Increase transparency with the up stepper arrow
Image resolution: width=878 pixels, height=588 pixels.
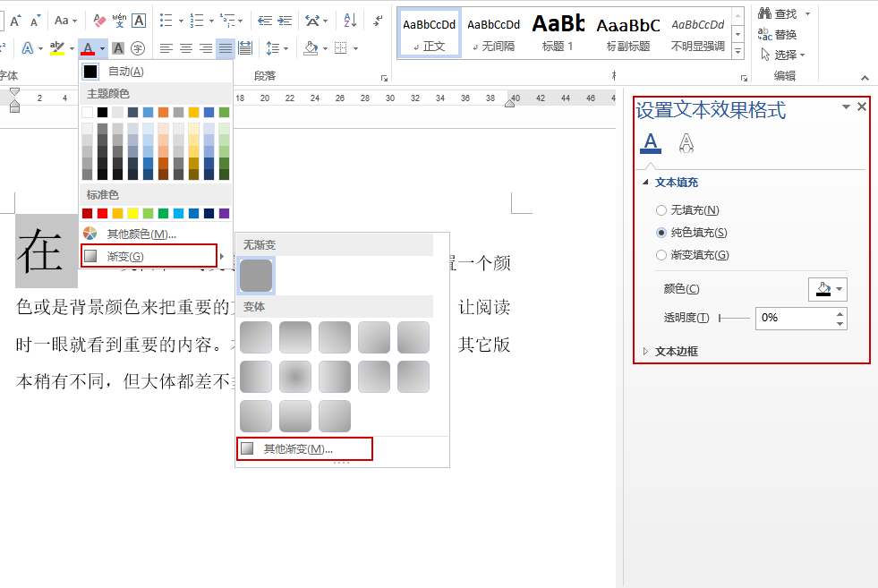840,313
